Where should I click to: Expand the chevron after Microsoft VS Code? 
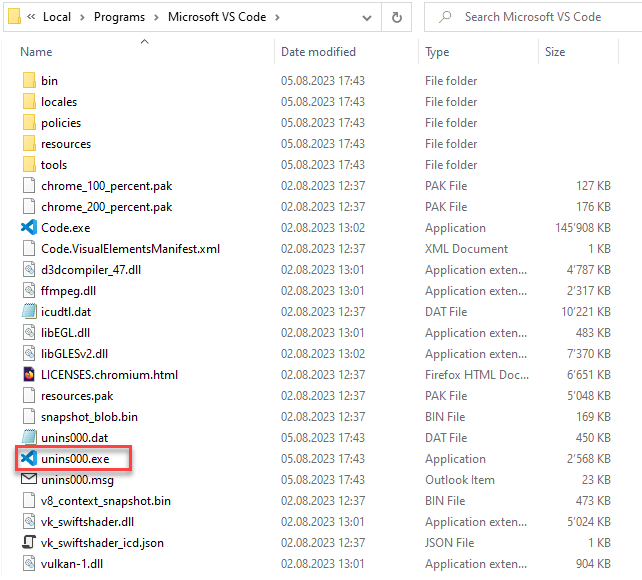point(275,17)
